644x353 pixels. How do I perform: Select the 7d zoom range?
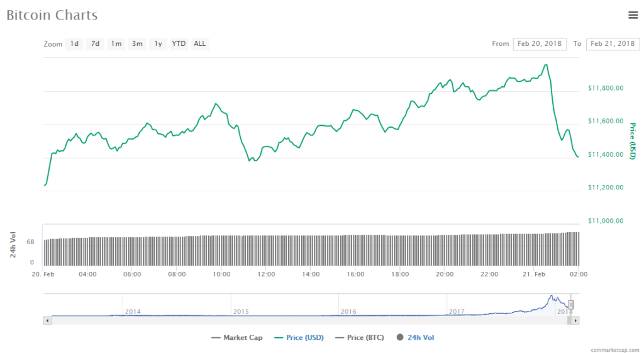(96, 43)
